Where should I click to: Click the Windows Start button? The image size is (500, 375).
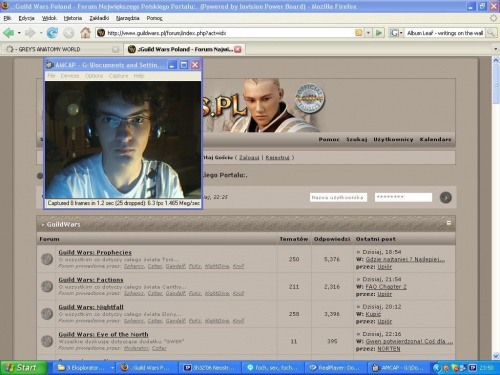(23, 368)
